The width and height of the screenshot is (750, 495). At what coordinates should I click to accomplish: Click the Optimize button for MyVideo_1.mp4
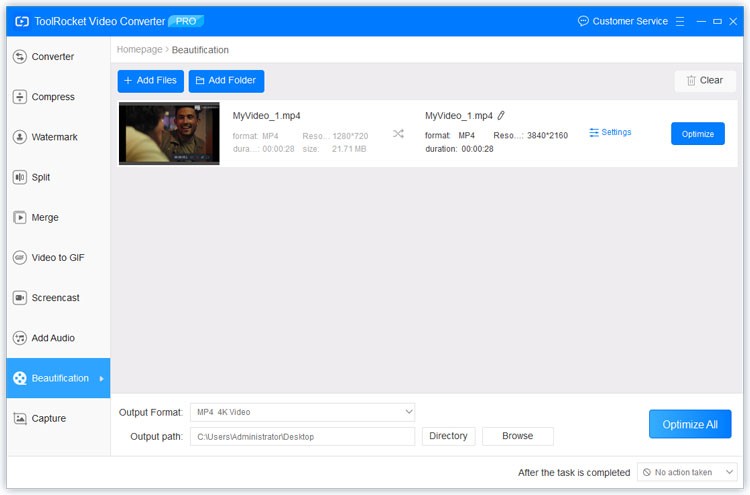coord(697,134)
